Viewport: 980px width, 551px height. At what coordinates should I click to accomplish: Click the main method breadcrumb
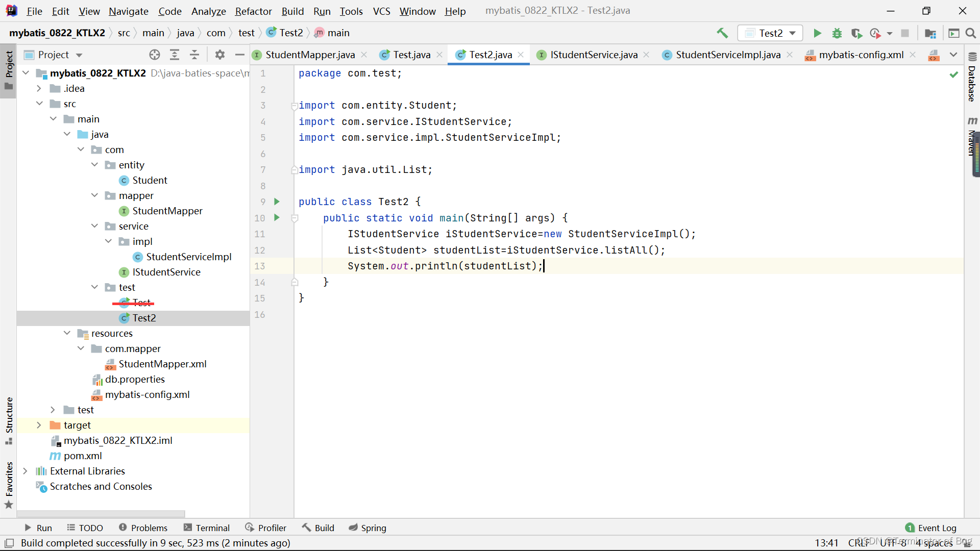pos(332,33)
